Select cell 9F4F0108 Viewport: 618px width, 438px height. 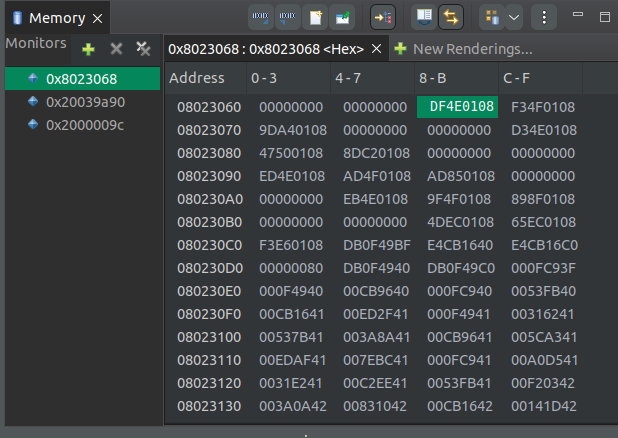coord(459,199)
